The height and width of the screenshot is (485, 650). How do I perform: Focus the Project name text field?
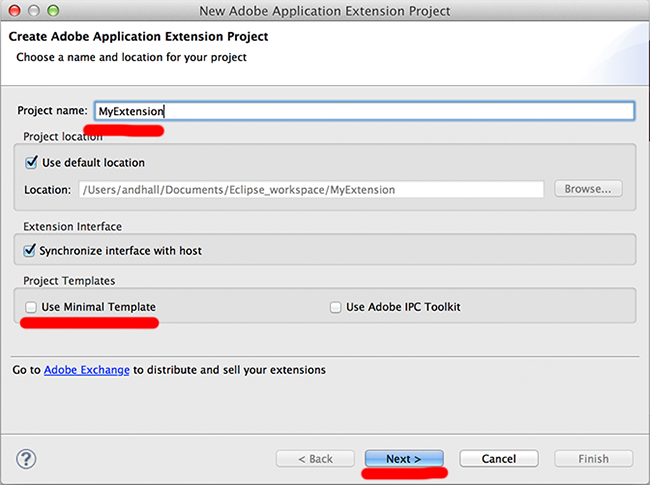364,111
